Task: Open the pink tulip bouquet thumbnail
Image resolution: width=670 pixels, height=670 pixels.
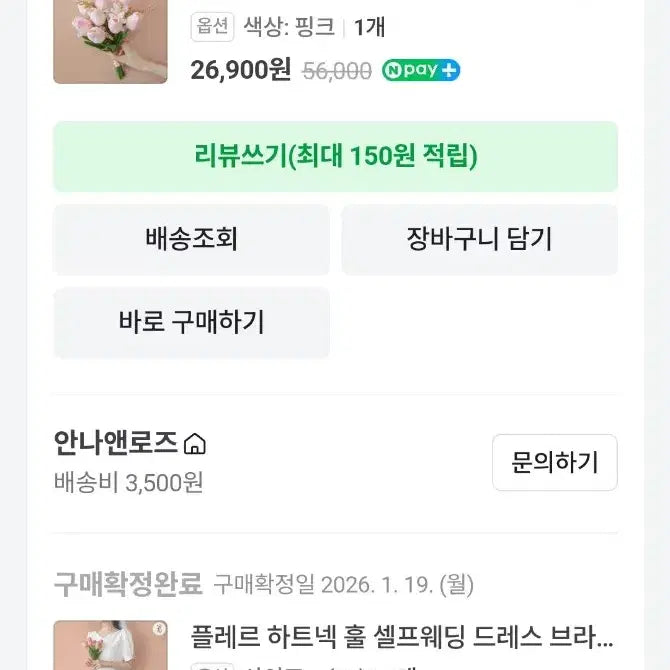Action: click(x=110, y=40)
